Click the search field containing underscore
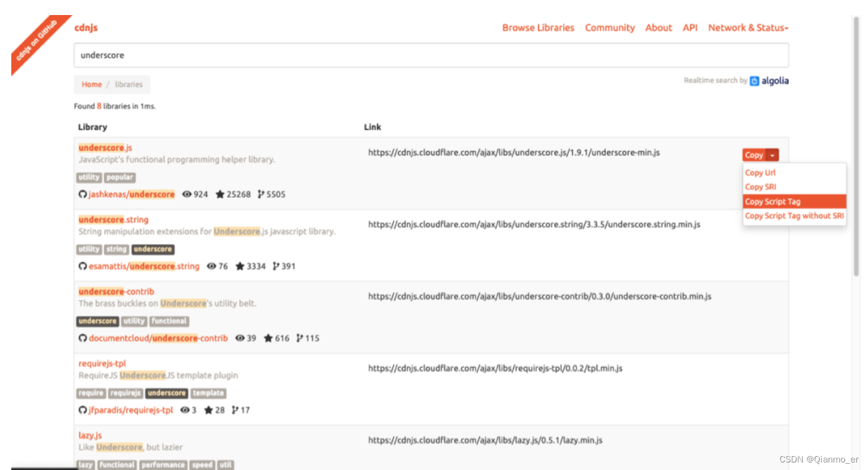The height and width of the screenshot is (470, 868). pyautogui.click(x=431, y=55)
